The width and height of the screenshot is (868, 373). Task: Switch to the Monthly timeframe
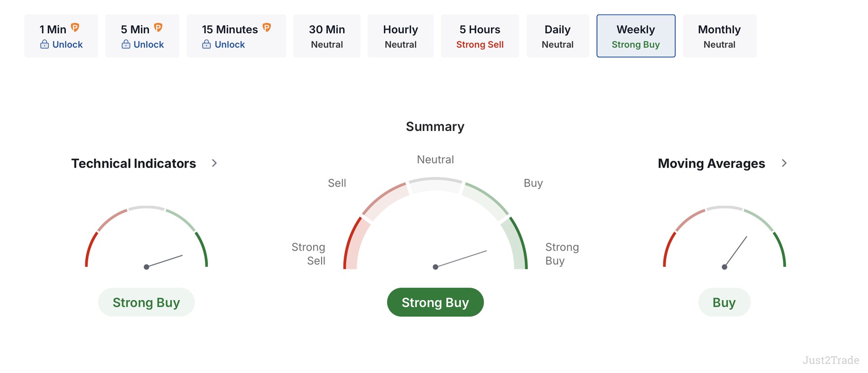pyautogui.click(x=719, y=36)
